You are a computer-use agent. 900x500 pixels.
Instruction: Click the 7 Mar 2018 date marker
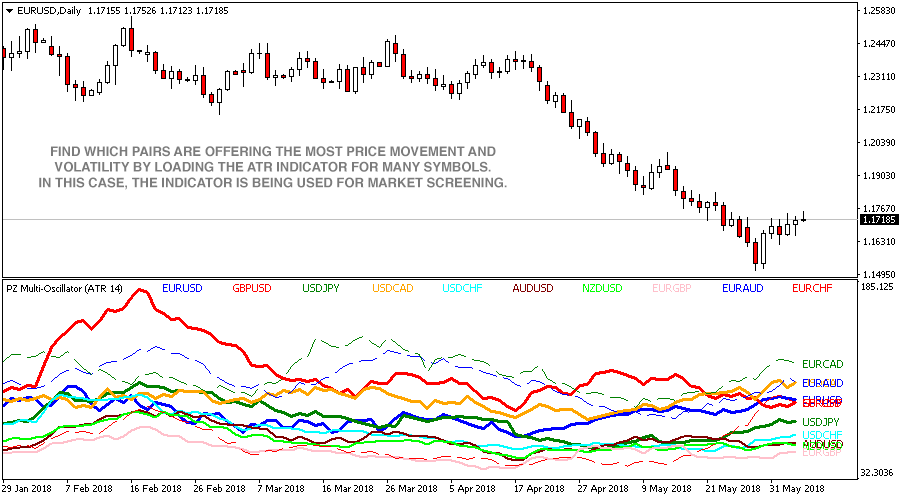click(x=281, y=489)
